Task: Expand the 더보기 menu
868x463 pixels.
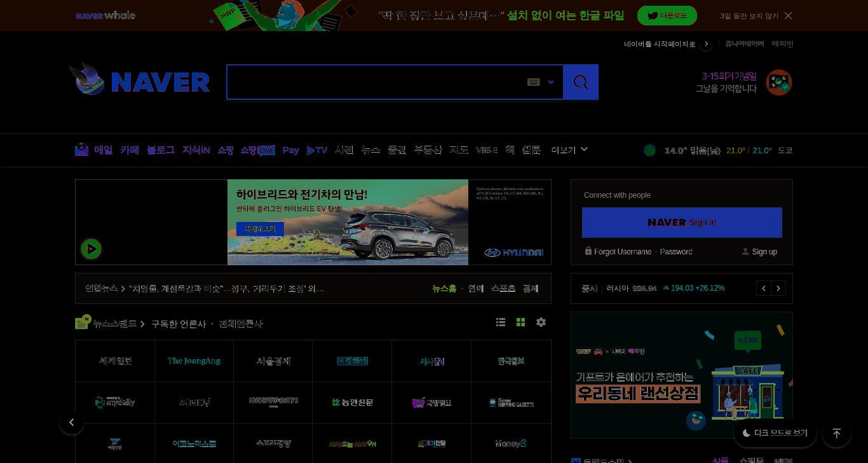Action: [569, 150]
